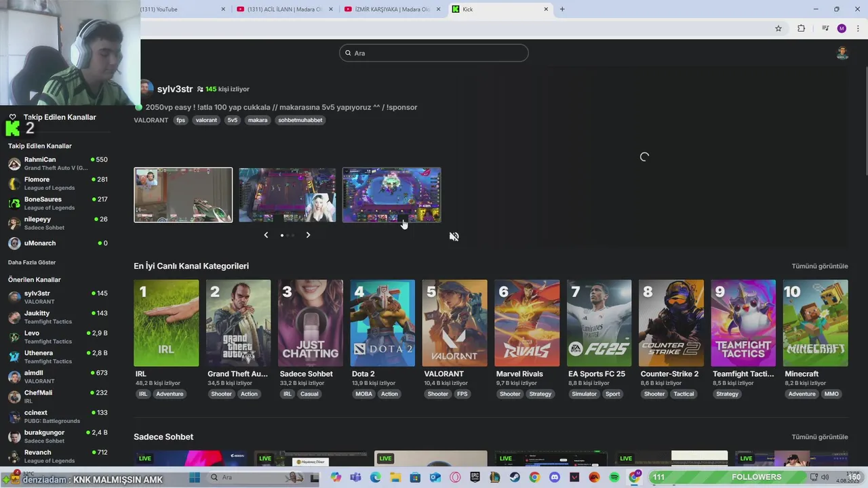
Task: Click the Windows Start button
Action: (x=195, y=478)
